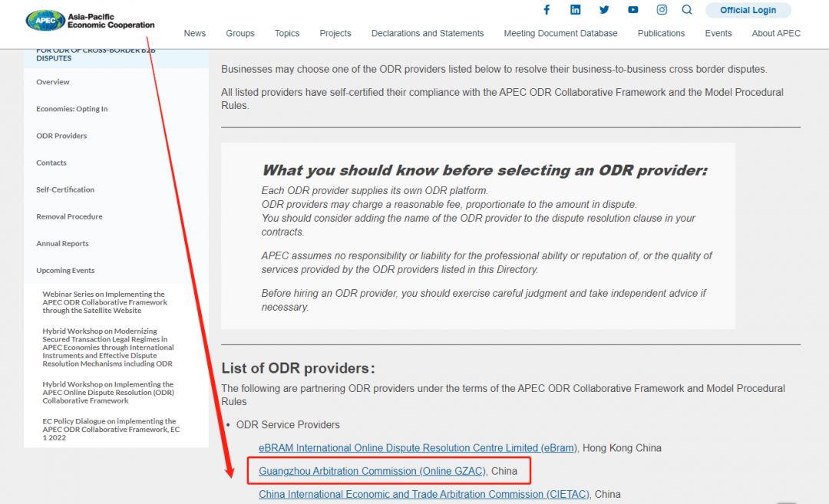Select Economies: Opting In sidebar item

pyautogui.click(x=72, y=109)
